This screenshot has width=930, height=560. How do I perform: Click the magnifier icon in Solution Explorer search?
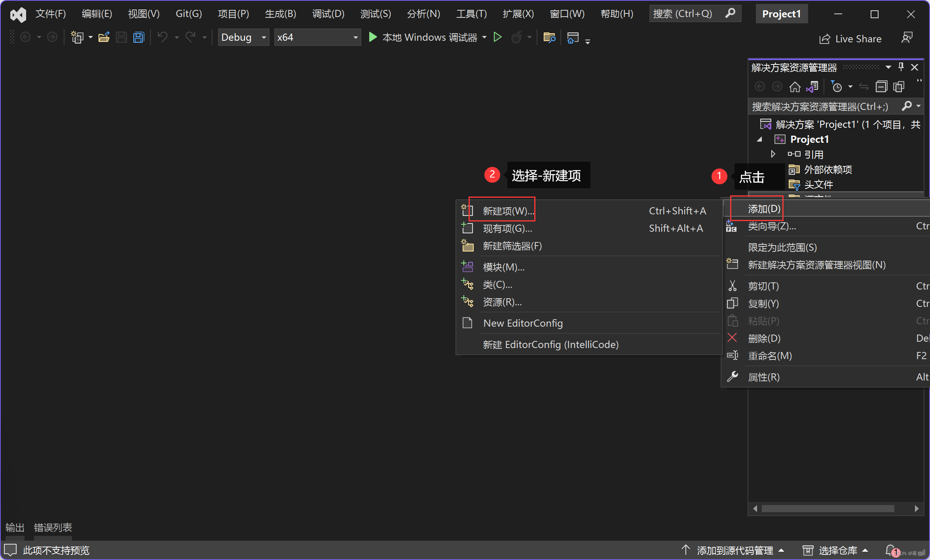[x=907, y=106]
